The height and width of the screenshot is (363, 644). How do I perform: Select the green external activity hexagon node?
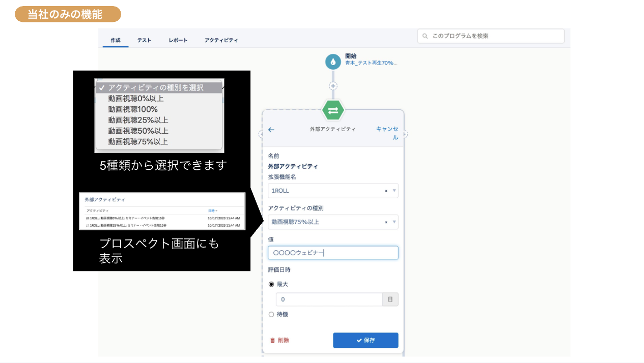coord(333,109)
